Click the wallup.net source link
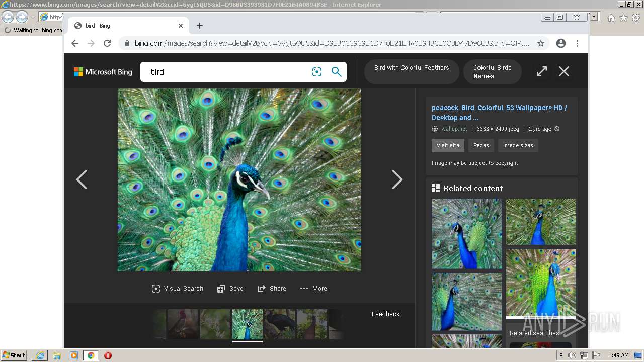This screenshot has width=644, height=362. 454,129
